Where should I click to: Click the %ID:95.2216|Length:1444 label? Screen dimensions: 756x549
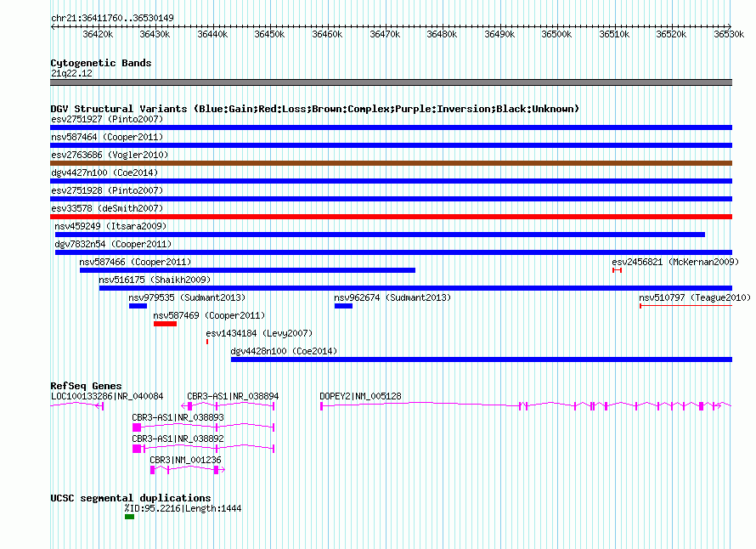tap(183, 508)
